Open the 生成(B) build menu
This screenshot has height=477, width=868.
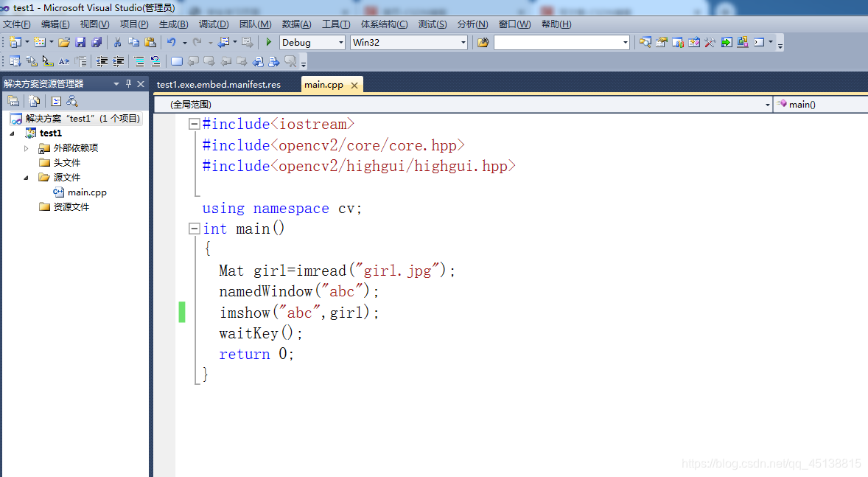(x=173, y=24)
